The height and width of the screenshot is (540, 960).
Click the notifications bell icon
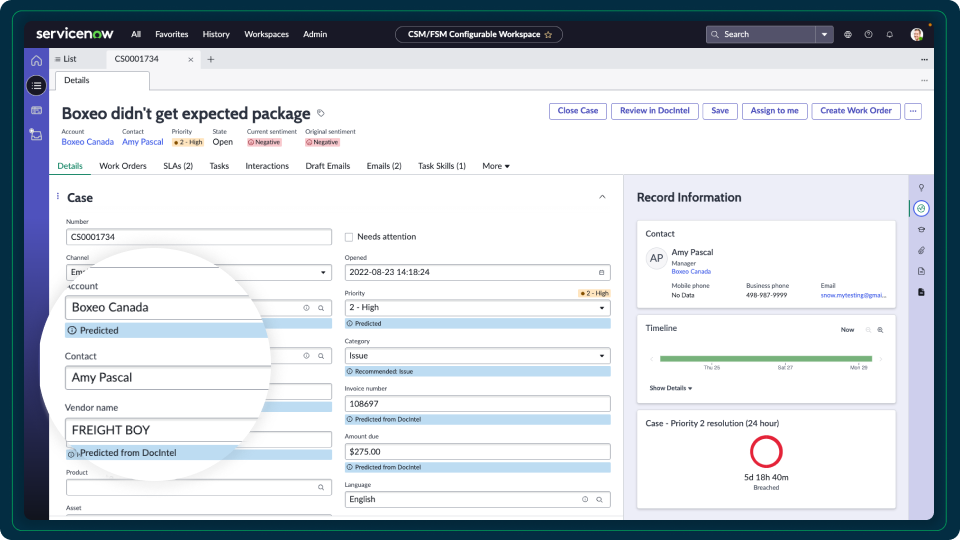tap(889, 34)
